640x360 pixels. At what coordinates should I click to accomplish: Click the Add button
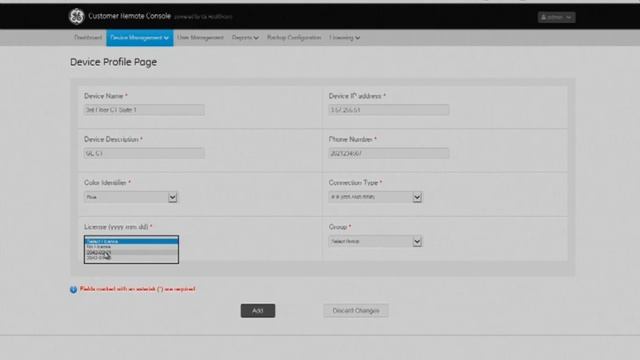click(x=258, y=311)
